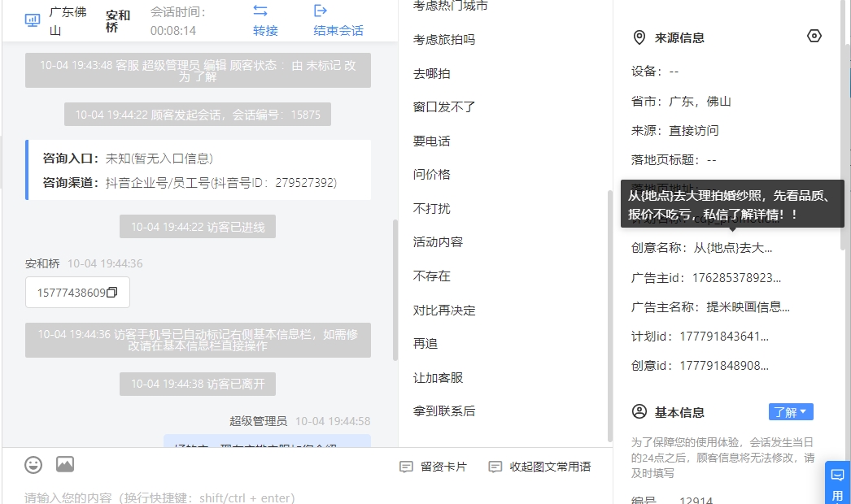
Task: Select quick phrase 考虑热门城市
Action: tap(451, 6)
